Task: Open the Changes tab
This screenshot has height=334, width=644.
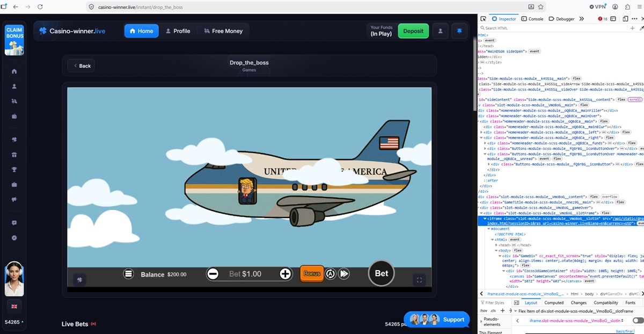Action: point(579,303)
